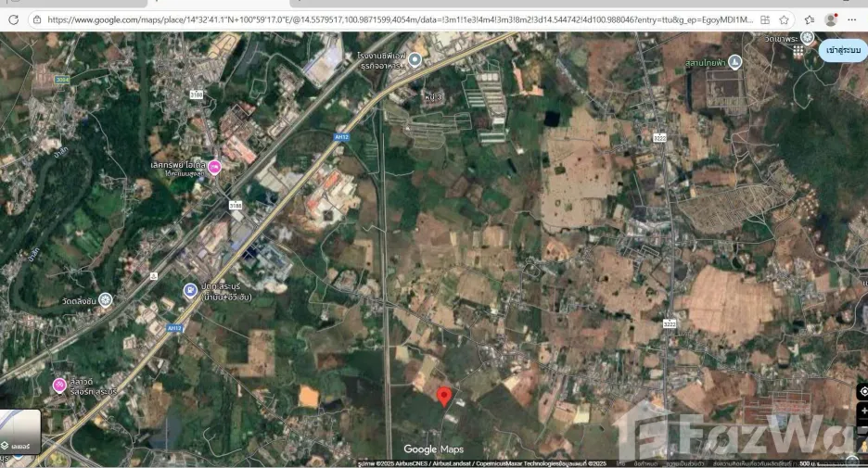
Task: Click the sign-in เข้าสู่ระบบ button
Action: click(x=843, y=50)
